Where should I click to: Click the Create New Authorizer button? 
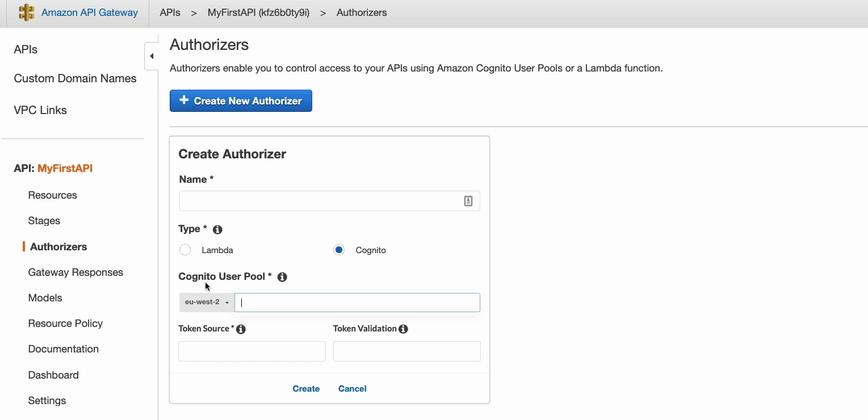(x=241, y=101)
